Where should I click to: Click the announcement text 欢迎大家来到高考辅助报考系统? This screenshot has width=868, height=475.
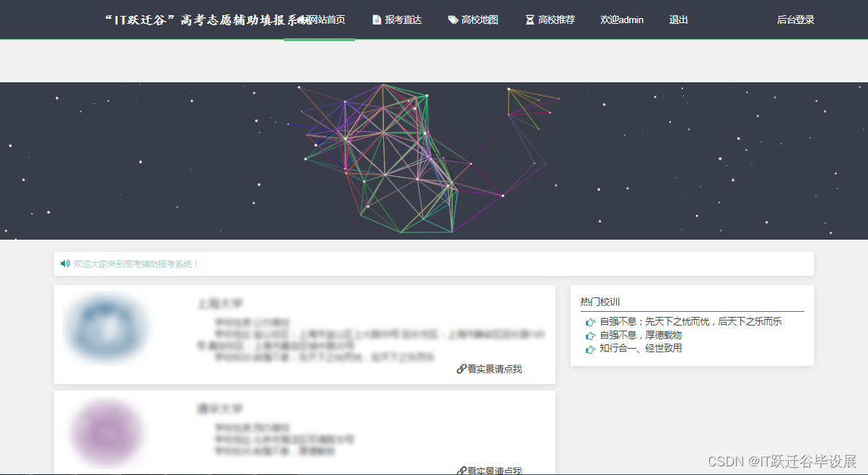pyautogui.click(x=136, y=264)
